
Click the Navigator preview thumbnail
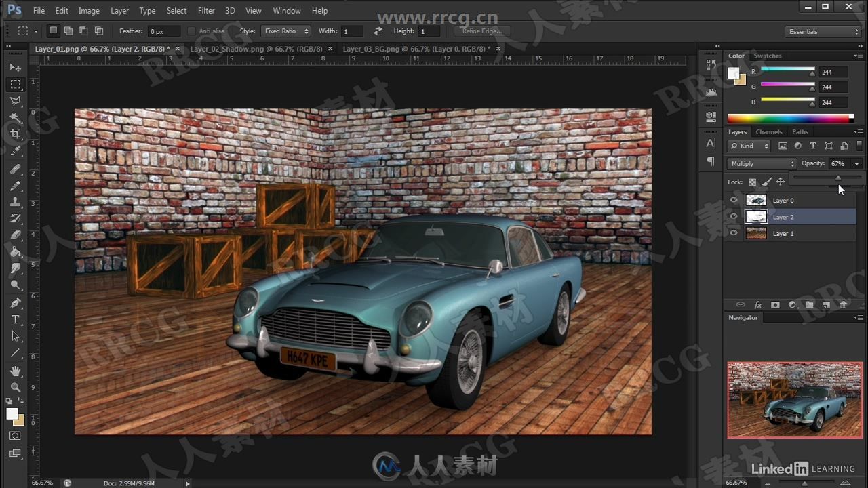pos(795,400)
